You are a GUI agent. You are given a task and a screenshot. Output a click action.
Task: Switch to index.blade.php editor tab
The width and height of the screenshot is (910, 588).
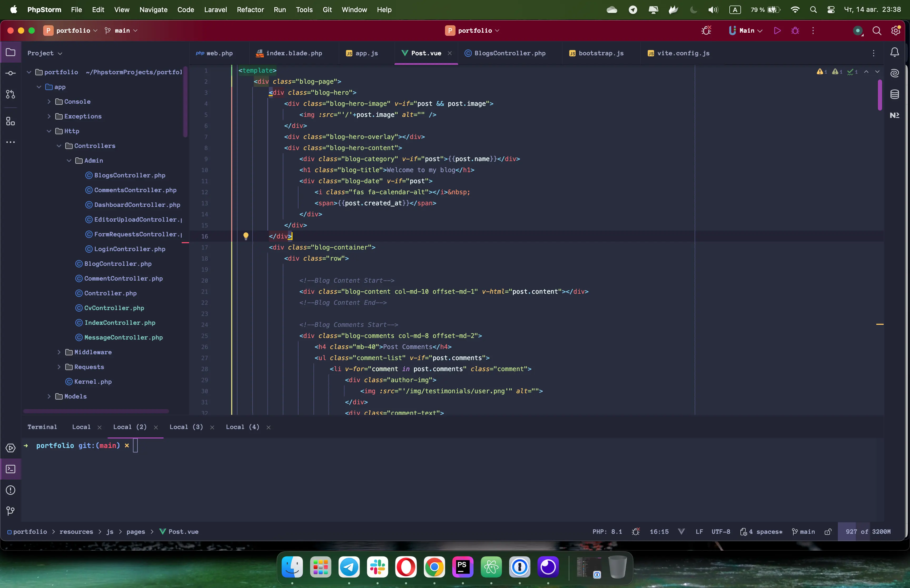coord(289,53)
